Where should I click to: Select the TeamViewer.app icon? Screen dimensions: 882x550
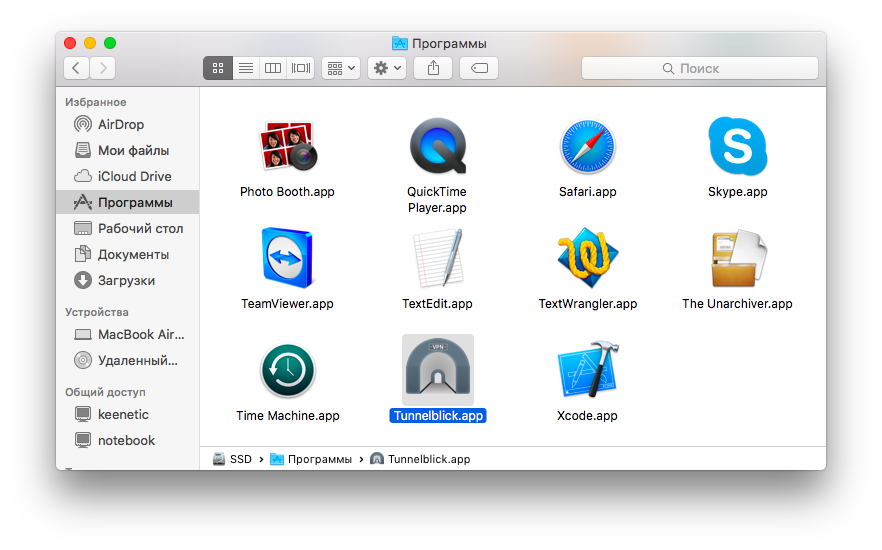pos(287,258)
